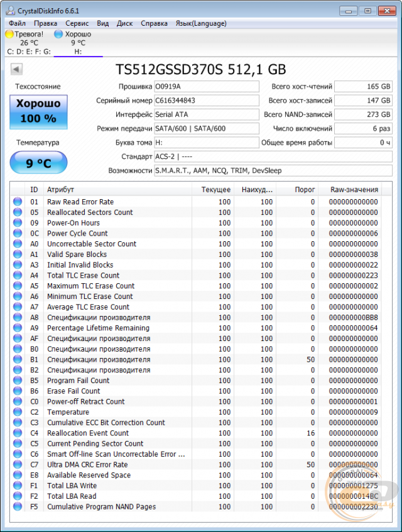Viewport: 402px width, 532px height.
Task: Click the Атрибут column header
Action: pos(117,190)
